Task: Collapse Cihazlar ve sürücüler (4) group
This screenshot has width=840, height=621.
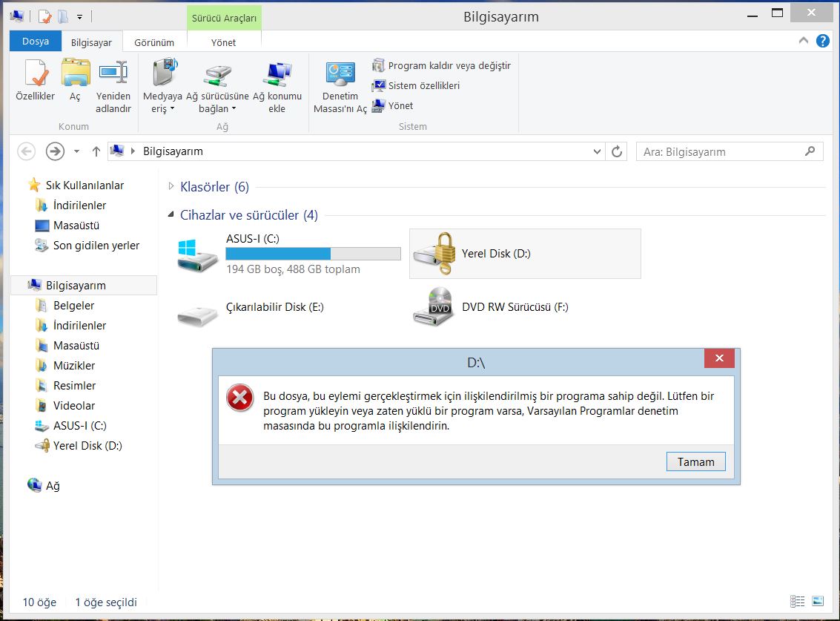Action: [171, 214]
